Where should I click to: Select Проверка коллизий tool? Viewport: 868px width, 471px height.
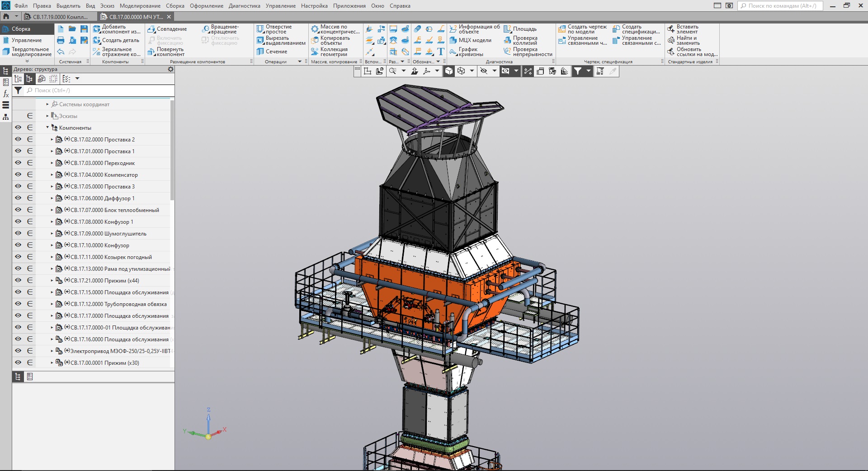click(x=524, y=41)
